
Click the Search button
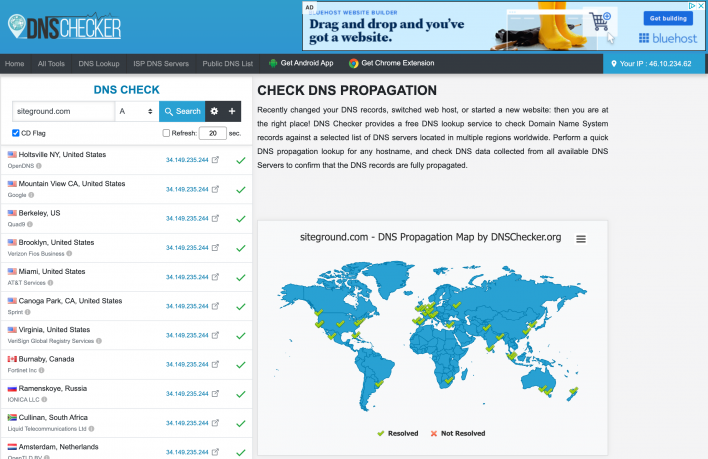pos(182,111)
